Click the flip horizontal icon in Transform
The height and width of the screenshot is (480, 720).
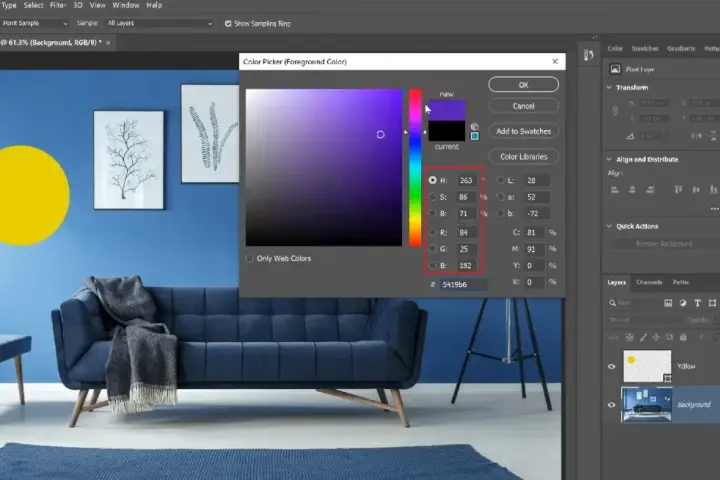pyautogui.click(x=697, y=136)
